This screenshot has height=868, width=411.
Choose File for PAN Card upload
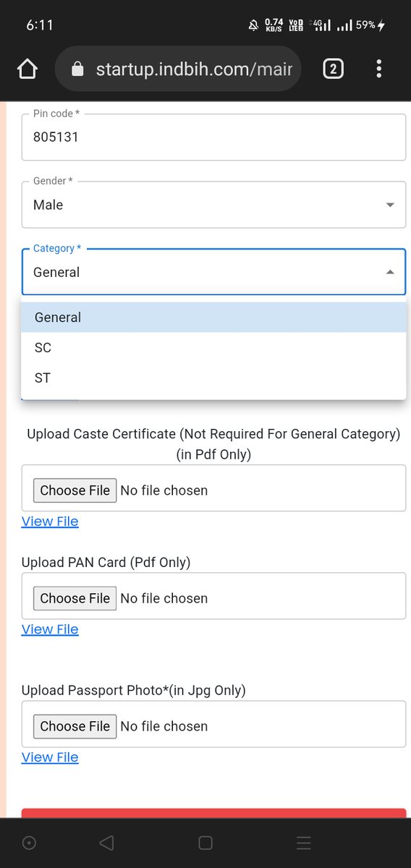point(75,598)
